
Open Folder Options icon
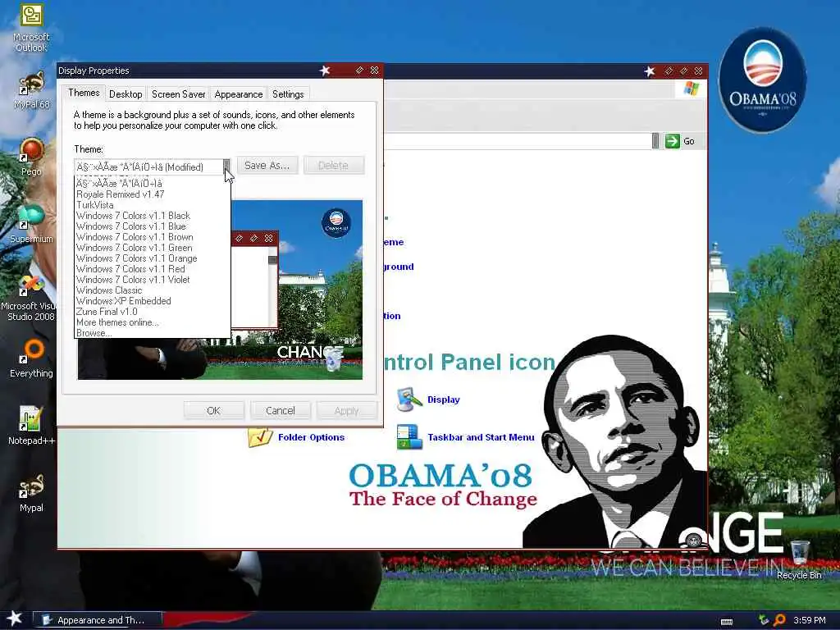[260, 437]
